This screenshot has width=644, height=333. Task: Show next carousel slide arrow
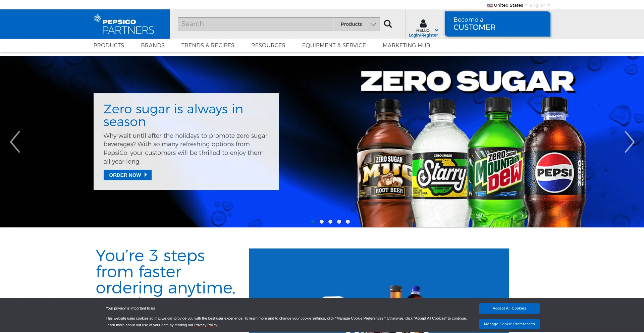629,142
